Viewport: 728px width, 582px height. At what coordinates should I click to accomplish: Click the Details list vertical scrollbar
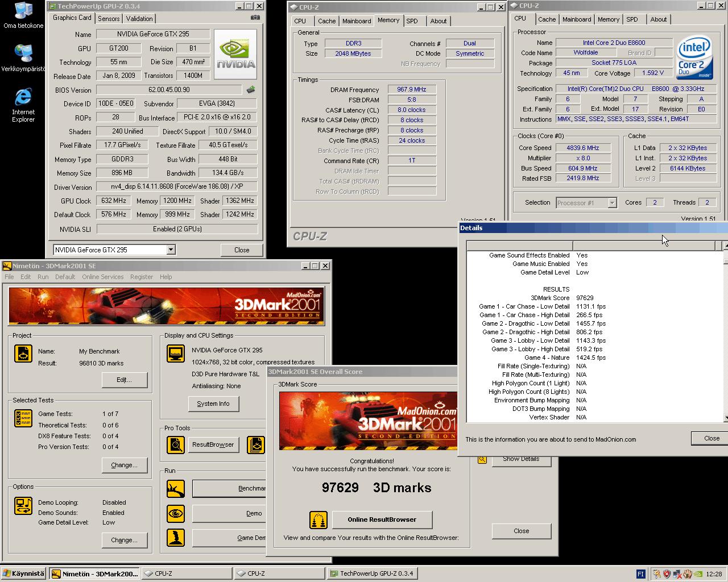pyautogui.click(x=725, y=331)
